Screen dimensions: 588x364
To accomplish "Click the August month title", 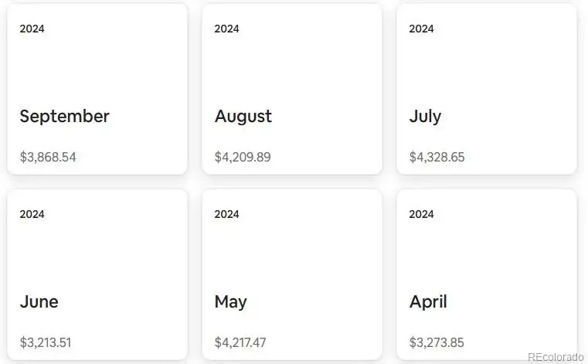I will (x=243, y=117).
